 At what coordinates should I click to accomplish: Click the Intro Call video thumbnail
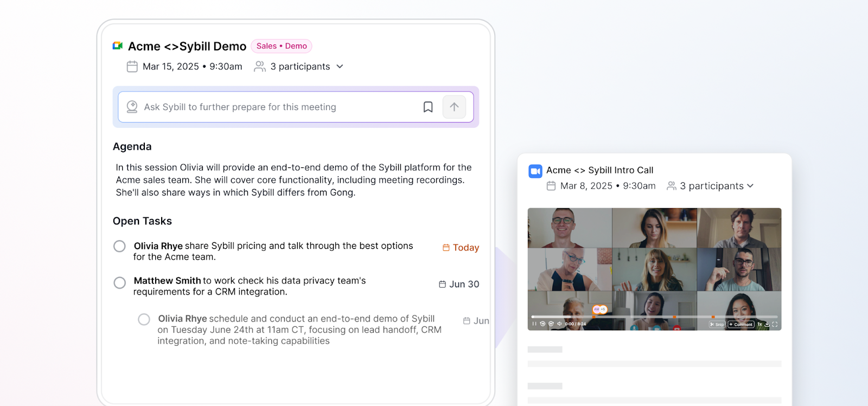point(654,269)
